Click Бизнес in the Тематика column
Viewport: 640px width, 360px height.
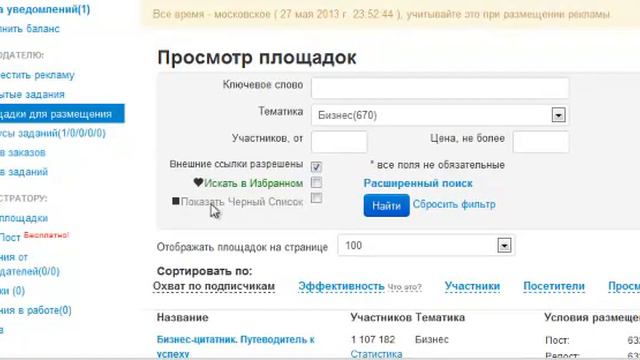click(x=432, y=339)
